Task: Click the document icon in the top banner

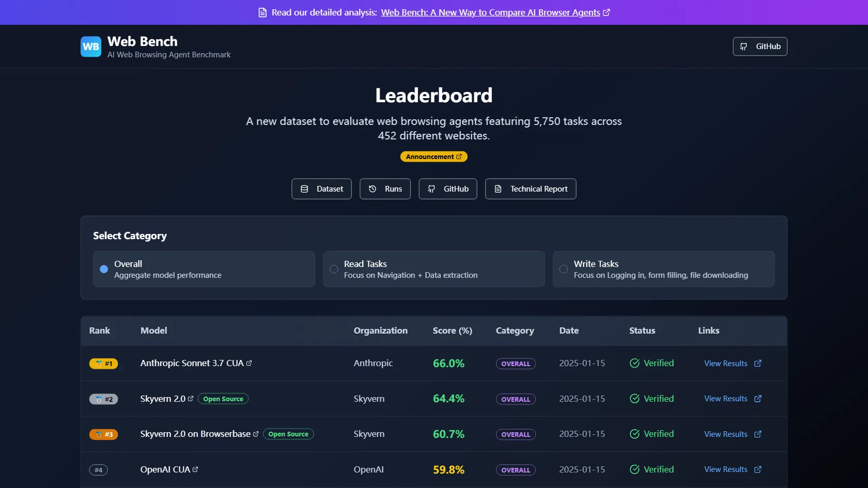Action: [262, 12]
